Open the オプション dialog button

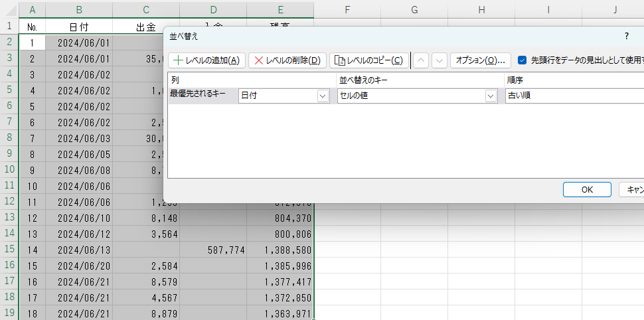pyautogui.click(x=481, y=60)
